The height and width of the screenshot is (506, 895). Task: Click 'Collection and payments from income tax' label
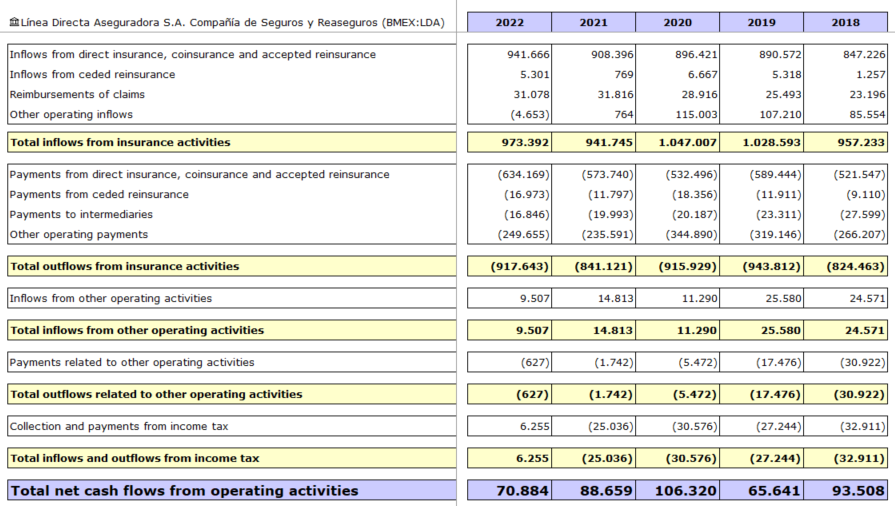pos(119,426)
